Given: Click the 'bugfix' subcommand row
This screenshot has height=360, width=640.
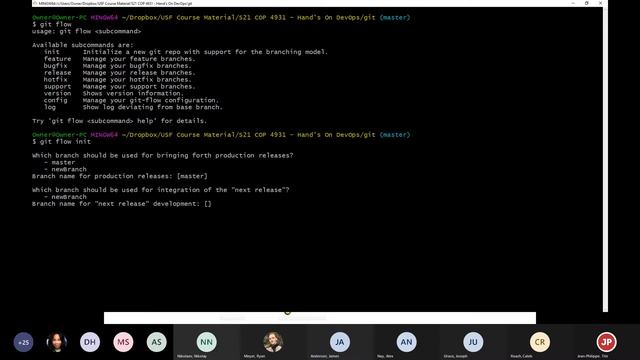Looking at the screenshot, I should click(118, 66).
